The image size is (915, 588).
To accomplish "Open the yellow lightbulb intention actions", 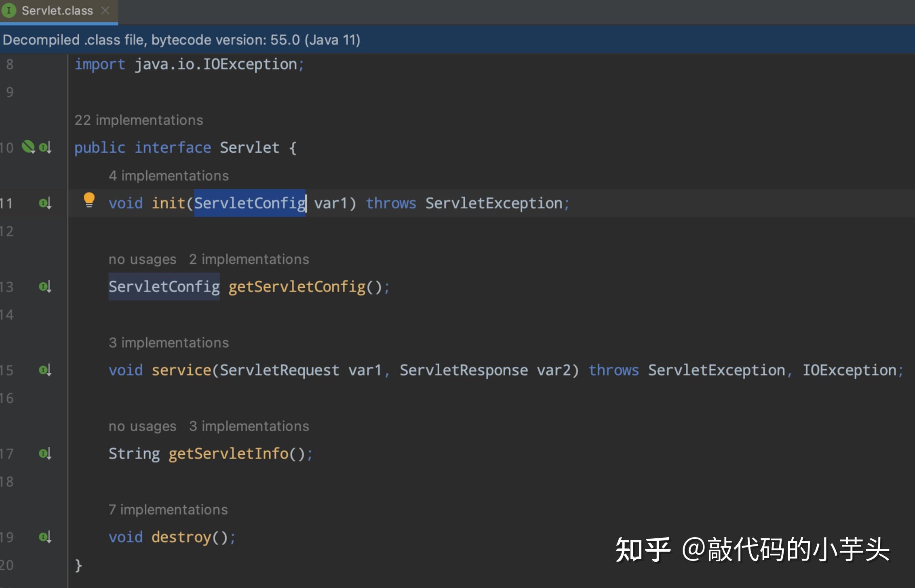I will [89, 200].
